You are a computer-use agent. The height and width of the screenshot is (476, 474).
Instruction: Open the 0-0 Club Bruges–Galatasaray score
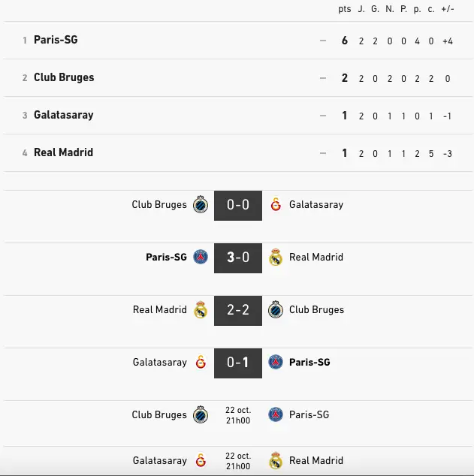point(238,205)
